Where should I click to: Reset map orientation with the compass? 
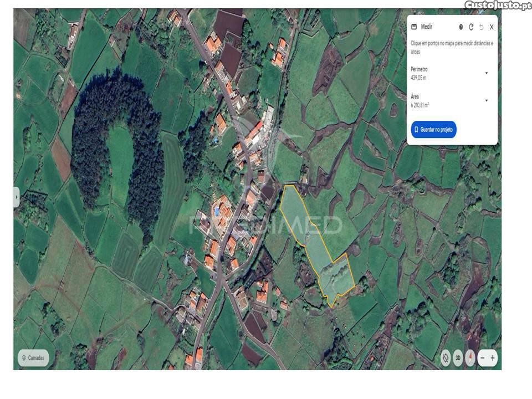click(x=470, y=358)
